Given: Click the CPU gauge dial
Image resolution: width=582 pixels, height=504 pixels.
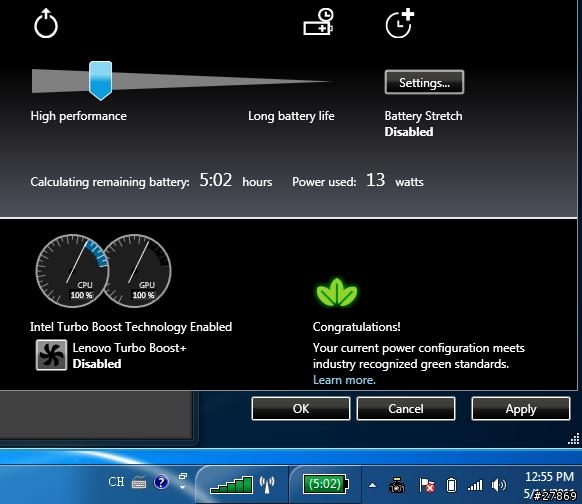Looking at the screenshot, I should [x=72, y=271].
